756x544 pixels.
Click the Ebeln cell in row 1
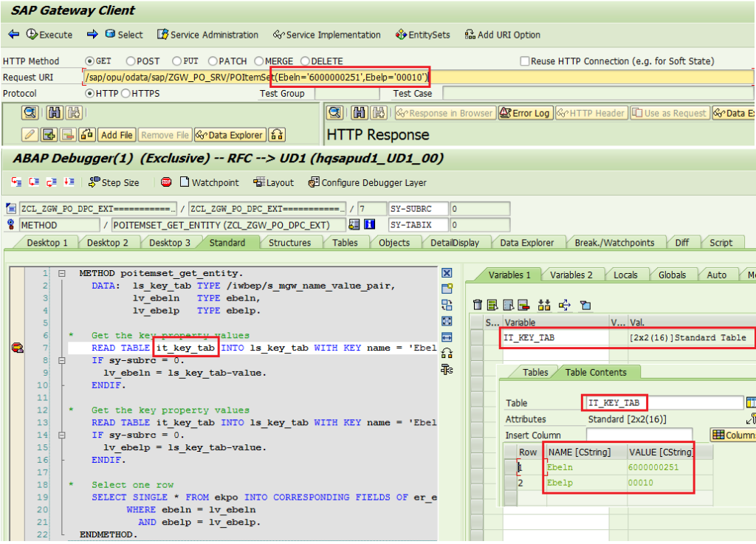coord(586,467)
